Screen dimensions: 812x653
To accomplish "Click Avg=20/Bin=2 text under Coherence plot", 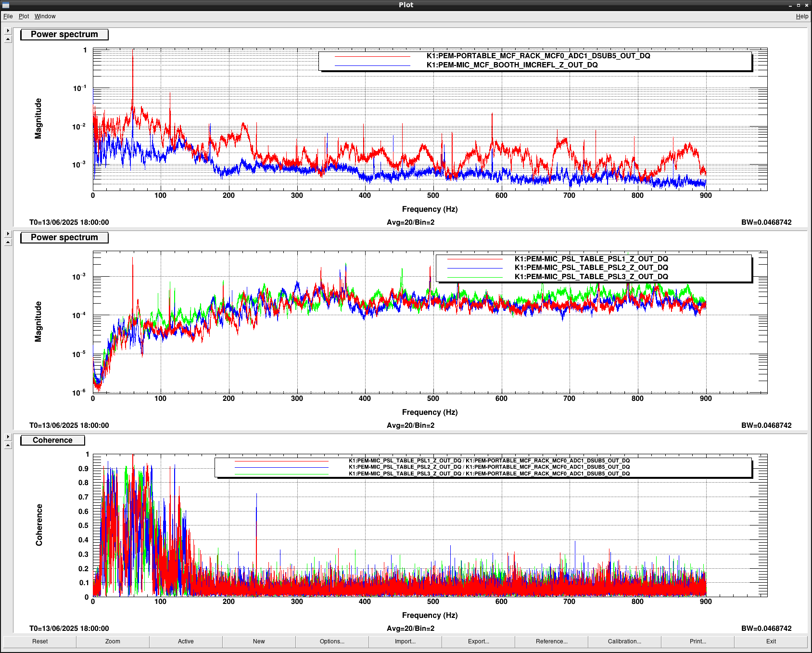I will tap(411, 628).
